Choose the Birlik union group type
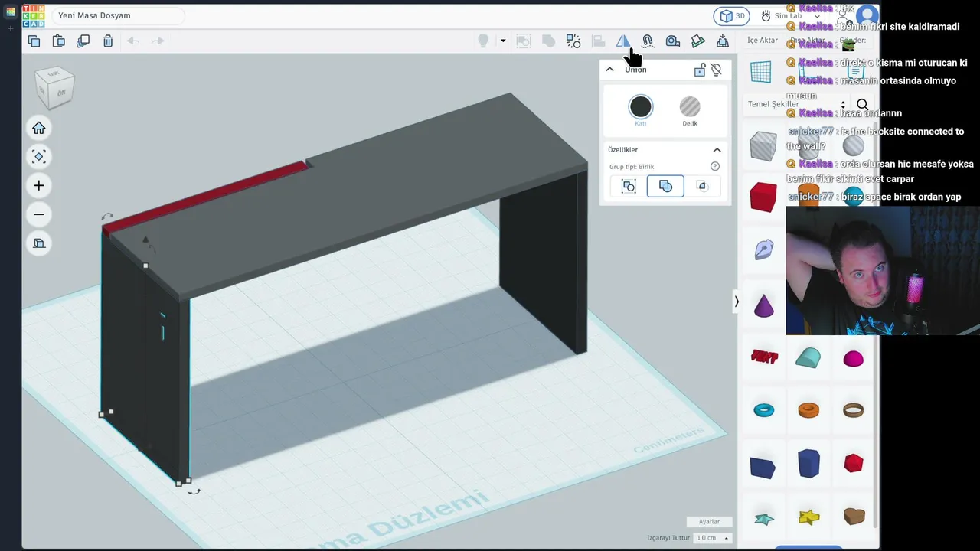The height and width of the screenshot is (551, 980). coord(665,186)
